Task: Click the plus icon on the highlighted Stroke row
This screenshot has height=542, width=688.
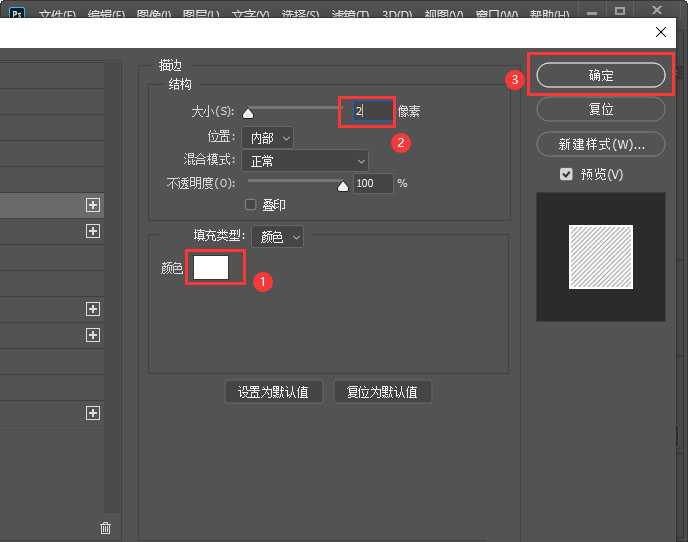Action: point(93,205)
